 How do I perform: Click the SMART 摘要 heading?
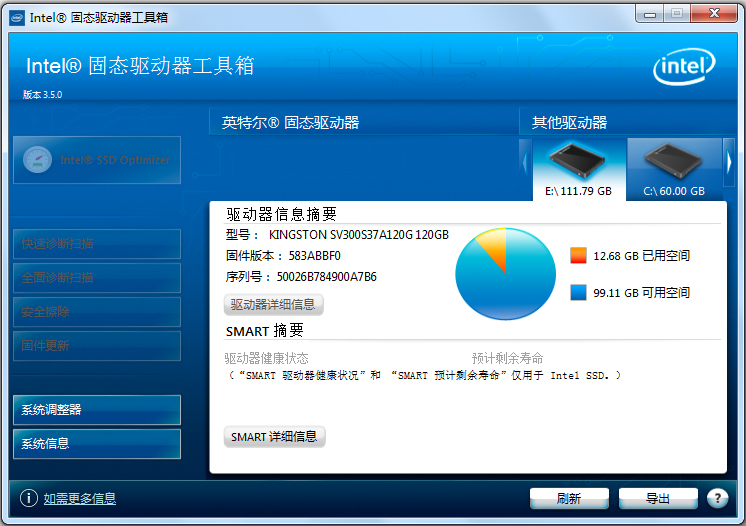click(x=265, y=331)
